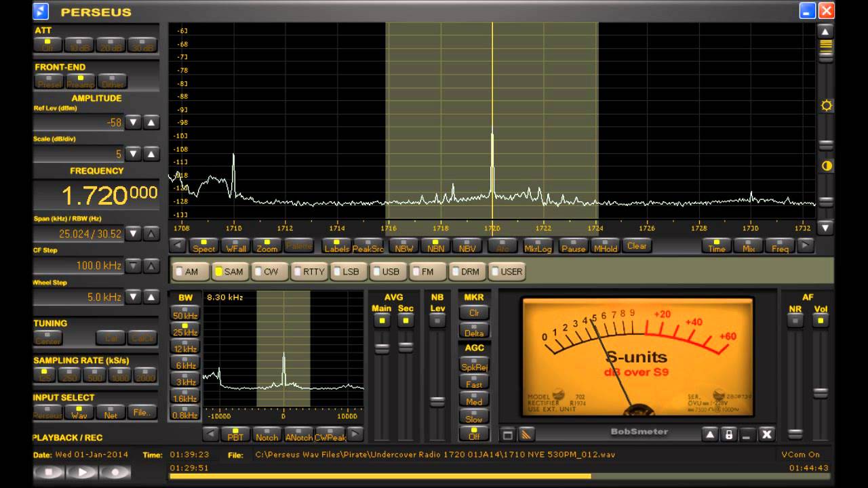Increase Wheel Step with up arrow
Image resolution: width=868 pixels, height=488 pixels.
(x=152, y=297)
